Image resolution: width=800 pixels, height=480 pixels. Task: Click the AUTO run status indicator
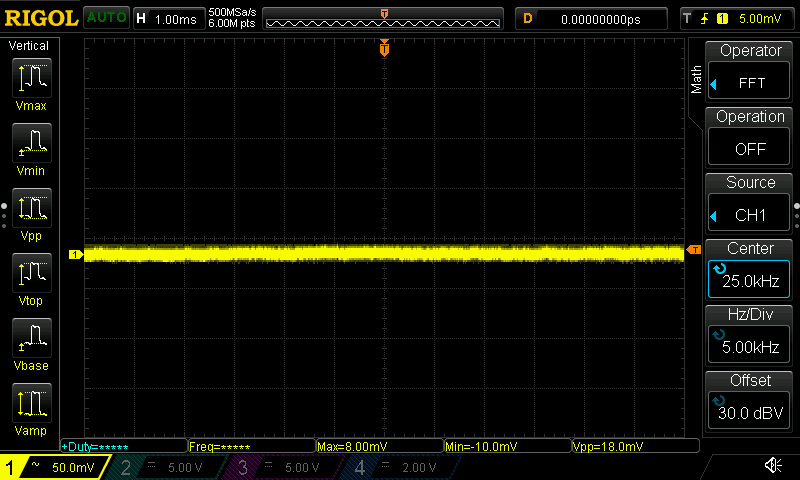click(106, 17)
